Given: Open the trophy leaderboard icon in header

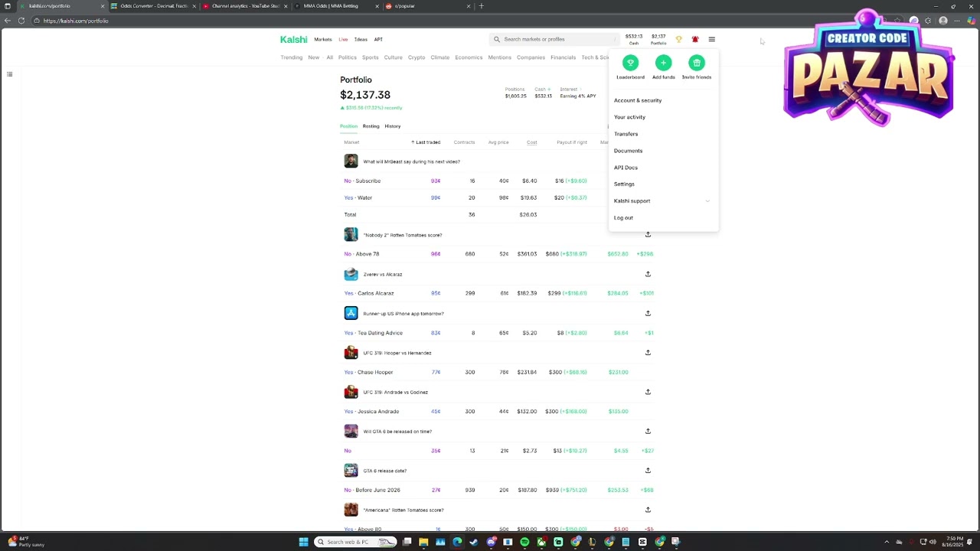Looking at the screenshot, I should [678, 39].
